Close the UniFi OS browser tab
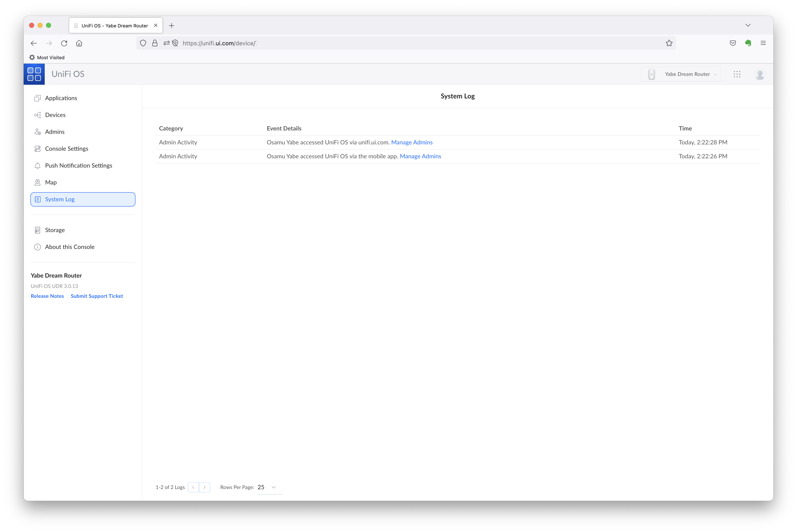 [x=155, y=26]
